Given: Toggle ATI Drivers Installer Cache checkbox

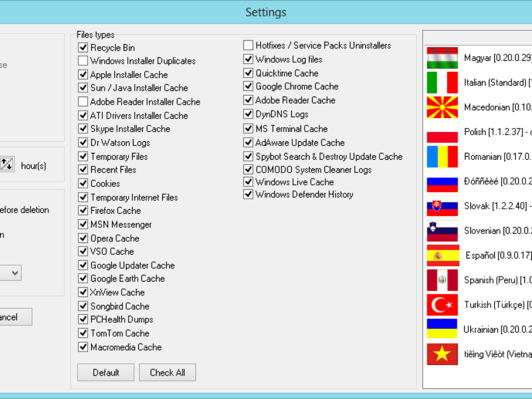Looking at the screenshot, I should click(x=83, y=115).
